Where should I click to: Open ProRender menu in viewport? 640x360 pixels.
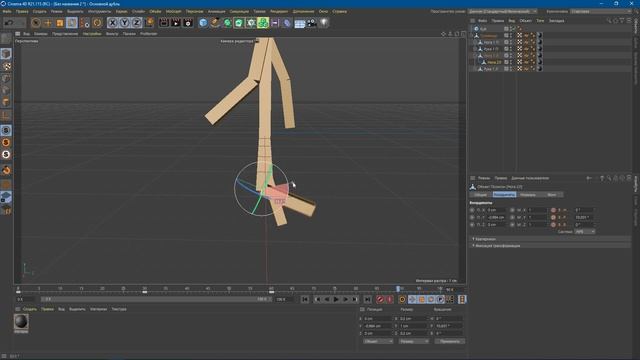149,34
